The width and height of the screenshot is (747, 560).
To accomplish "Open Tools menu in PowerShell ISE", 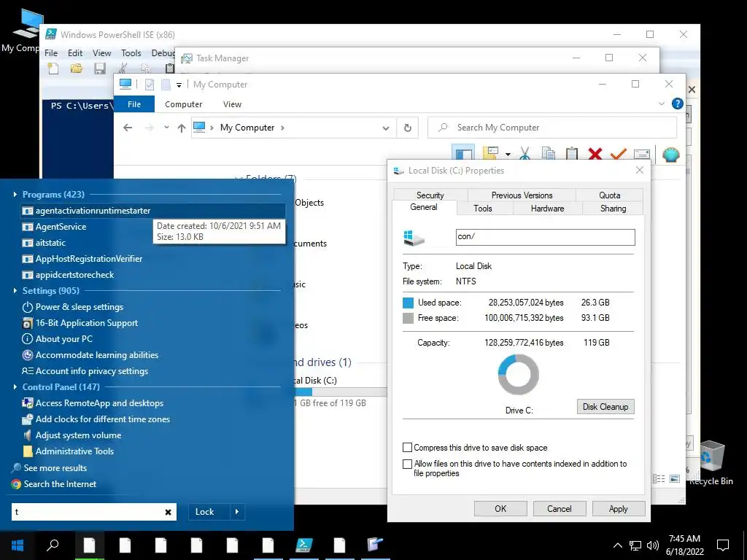I will click(x=131, y=52).
